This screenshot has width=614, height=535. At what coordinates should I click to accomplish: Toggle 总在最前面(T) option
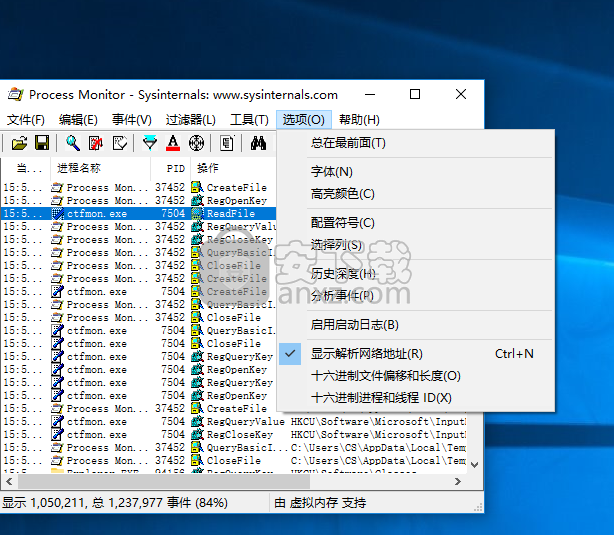(415, 143)
